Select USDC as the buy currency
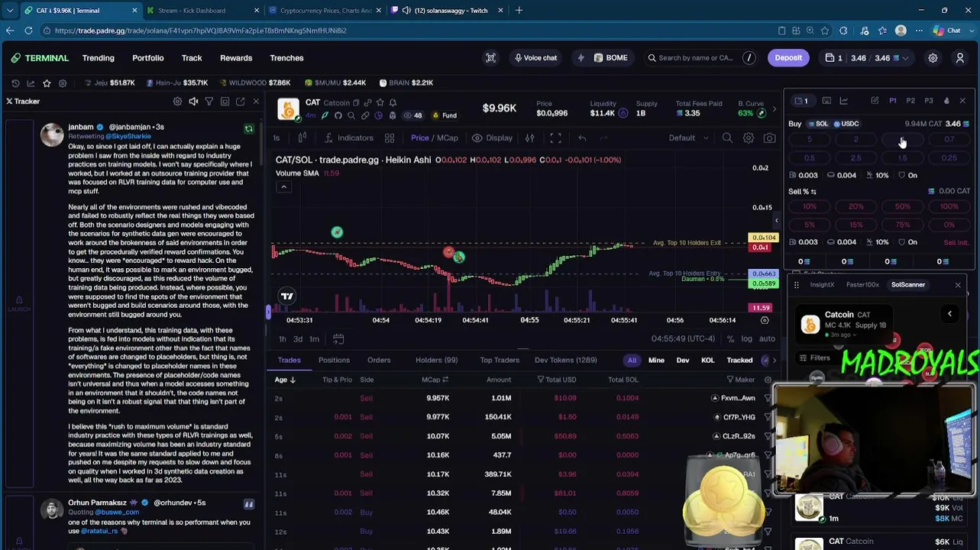The image size is (980, 550). coord(846,124)
